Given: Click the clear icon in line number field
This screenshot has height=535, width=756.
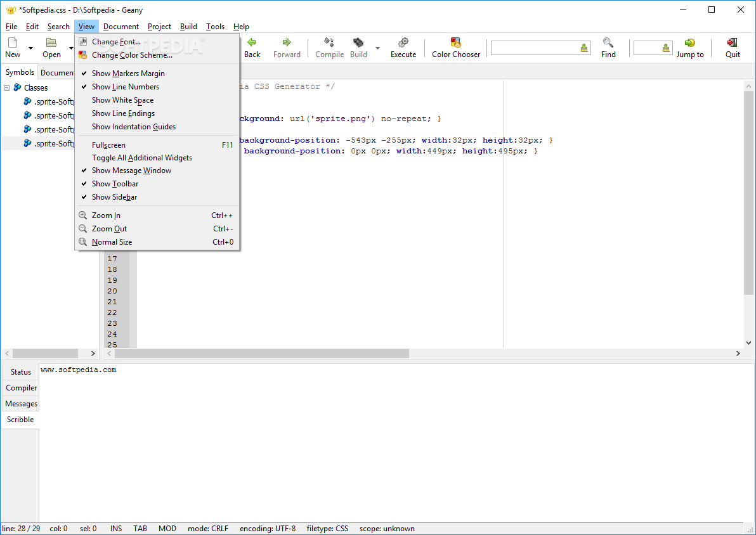Looking at the screenshot, I should point(666,48).
